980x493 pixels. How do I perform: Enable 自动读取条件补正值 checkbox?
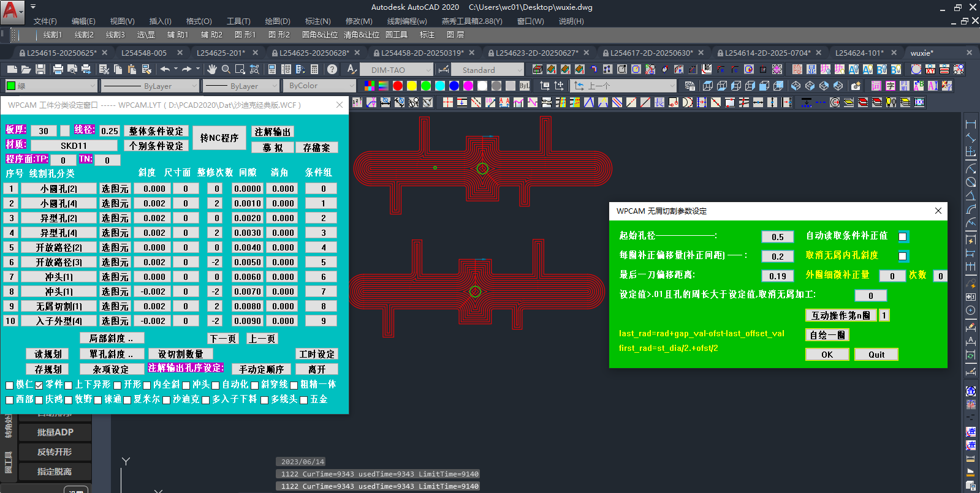[902, 236]
